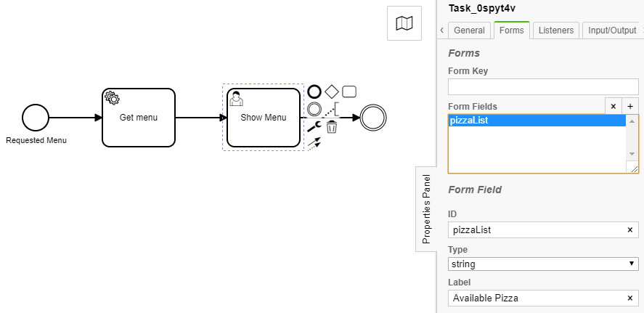Open the Type dropdown showing string
Image resolution: width=644 pixels, height=313 pixels.
point(543,264)
